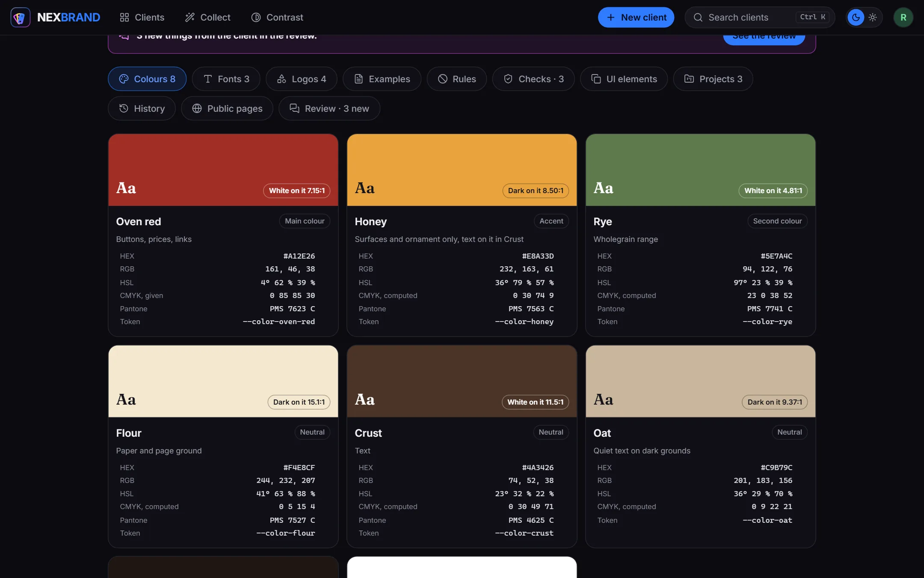Click the Ctrl K shortcut hint

click(812, 17)
